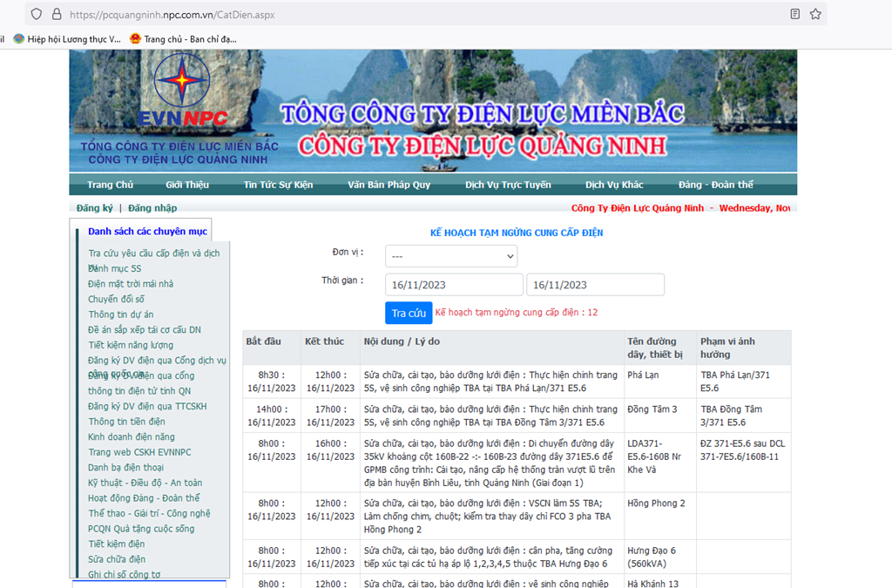Open the Dịch Vụ Trực Tuyến menu
The height and width of the screenshot is (588, 892).
pos(508,185)
